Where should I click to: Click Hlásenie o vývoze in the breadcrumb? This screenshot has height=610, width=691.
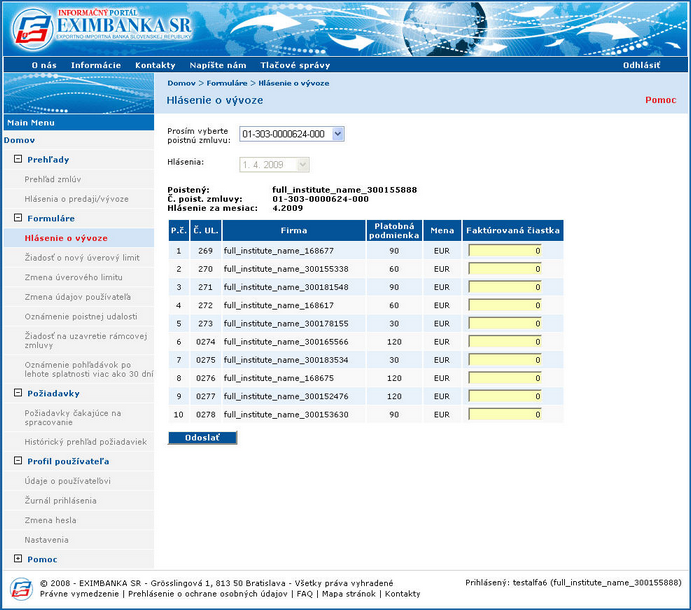click(293, 83)
